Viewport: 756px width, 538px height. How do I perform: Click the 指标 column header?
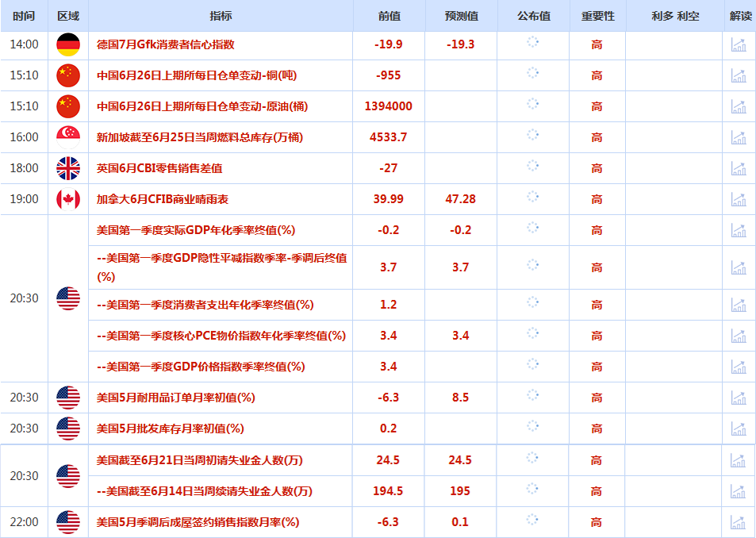tap(221, 15)
